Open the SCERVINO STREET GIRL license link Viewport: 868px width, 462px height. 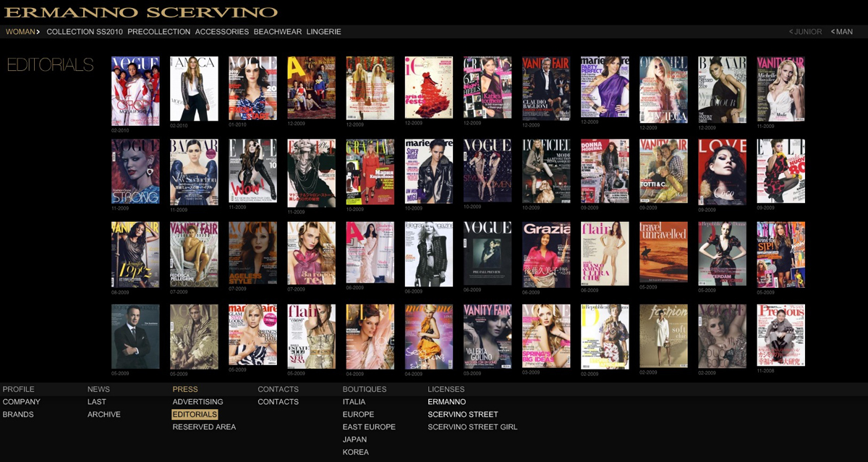(x=472, y=427)
